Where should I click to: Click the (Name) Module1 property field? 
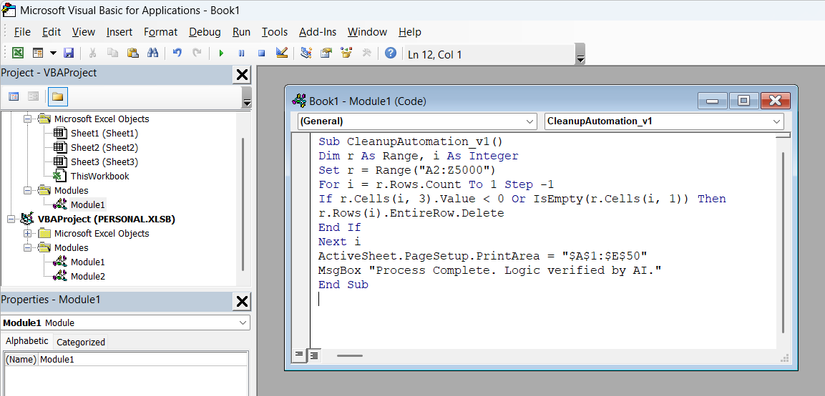[x=126, y=360]
